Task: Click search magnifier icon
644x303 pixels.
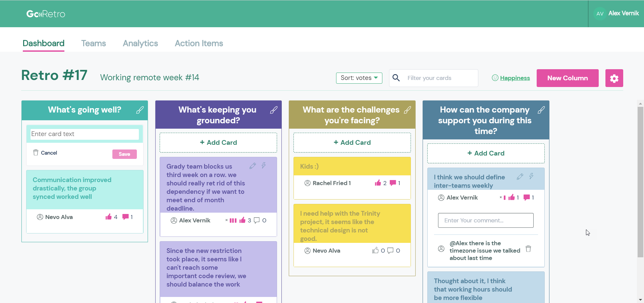Action: tap(396, 78)
